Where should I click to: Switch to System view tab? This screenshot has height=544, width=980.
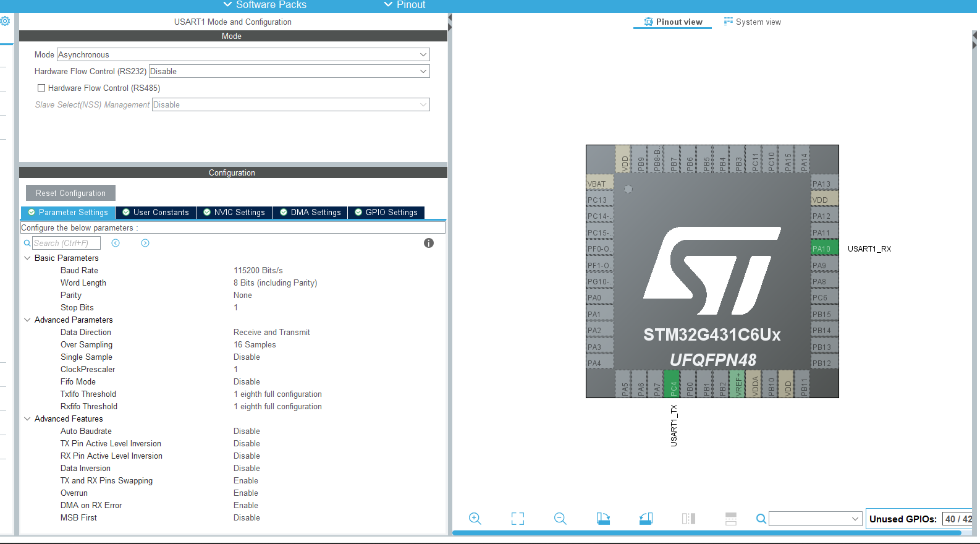(x=753, y=22)
